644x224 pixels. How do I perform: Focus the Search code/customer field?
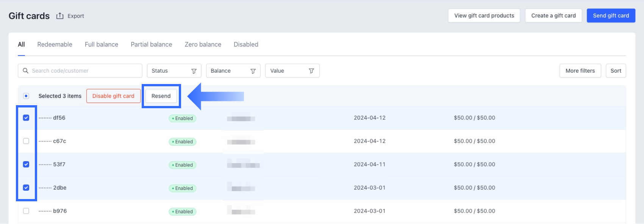click(83, 71)
